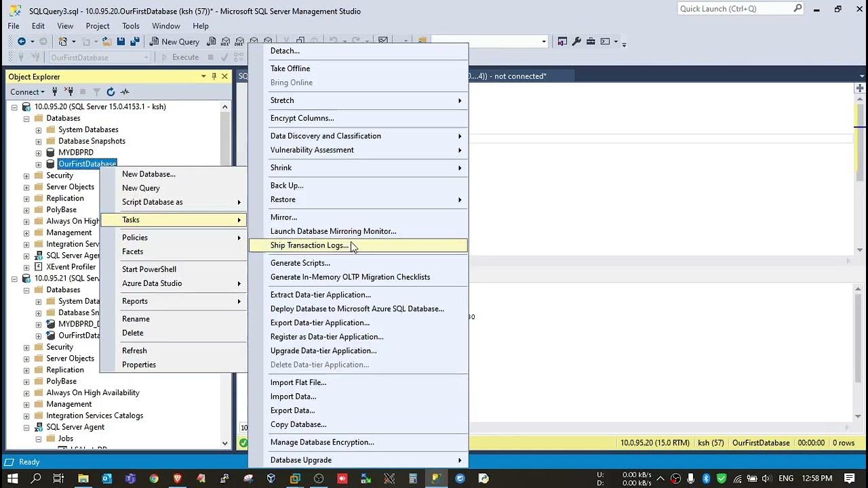Refresh Object Explorer with the circular arrow icon
868x488 pixels.
tap(111, 91)
